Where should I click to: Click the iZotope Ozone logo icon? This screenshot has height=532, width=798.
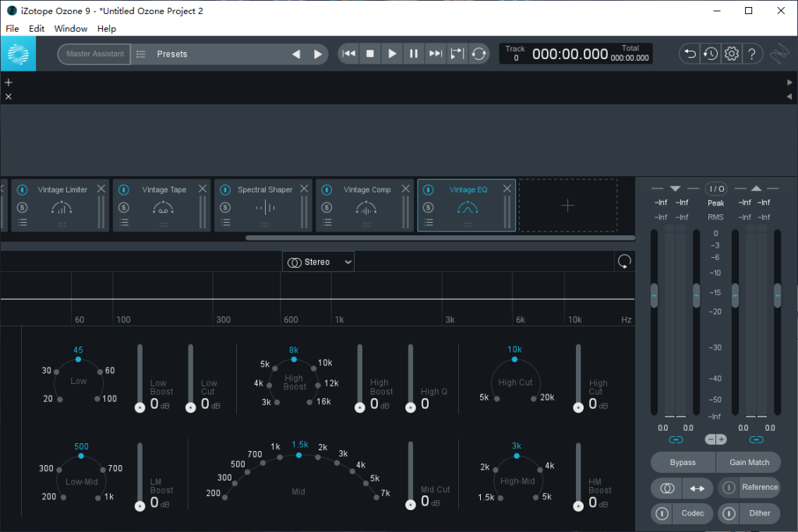tap(19, 54)
